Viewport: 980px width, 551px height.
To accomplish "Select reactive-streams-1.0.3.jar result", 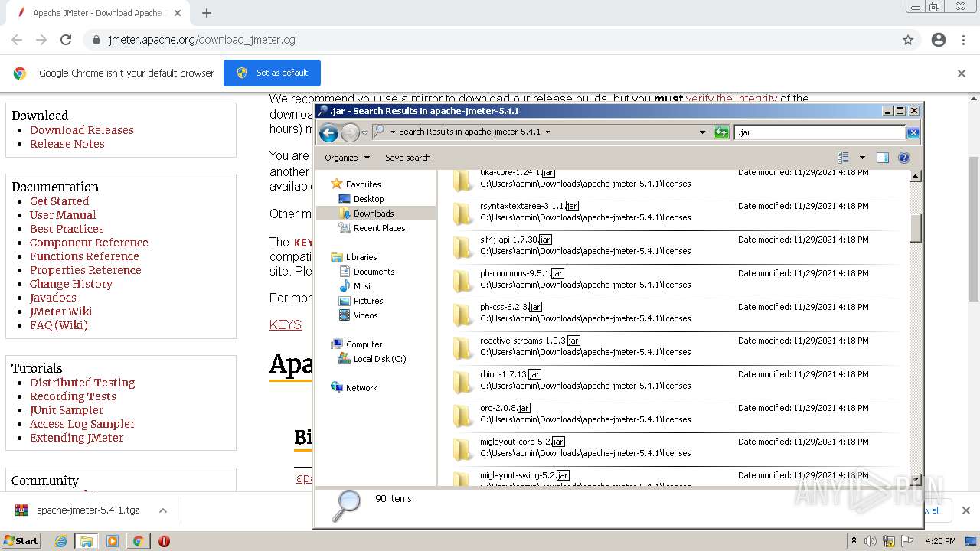I will point(674,347).
